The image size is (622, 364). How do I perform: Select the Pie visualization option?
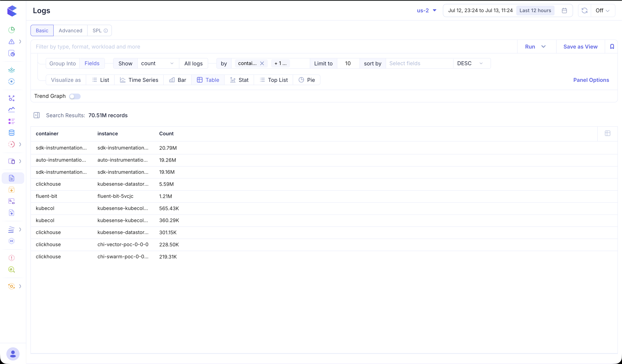tap(306, 80)
